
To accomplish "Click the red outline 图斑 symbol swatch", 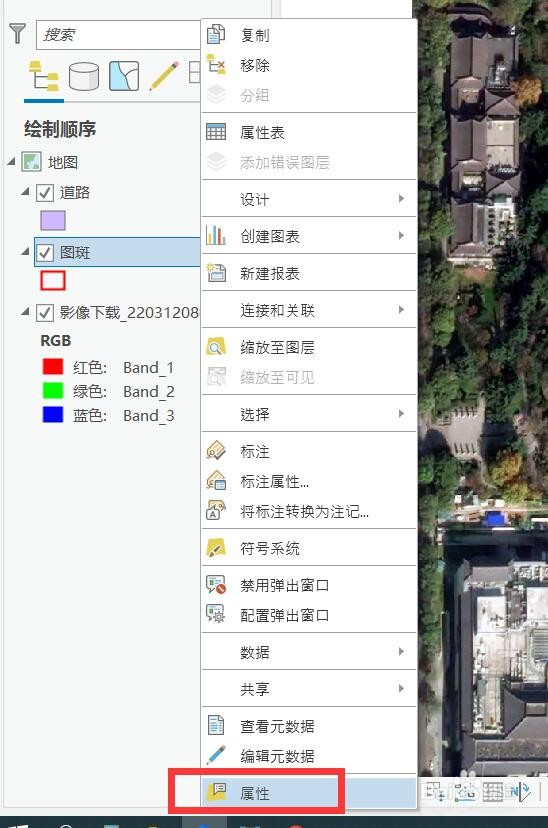I will point(53,280).
